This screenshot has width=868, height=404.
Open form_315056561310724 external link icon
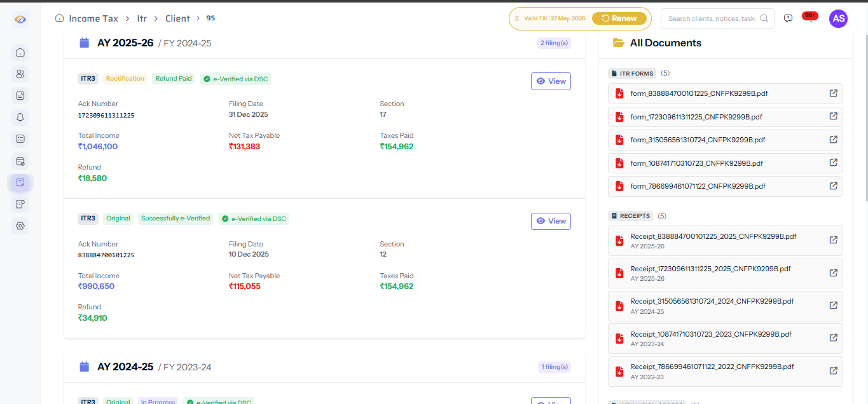tap(833, 139)
